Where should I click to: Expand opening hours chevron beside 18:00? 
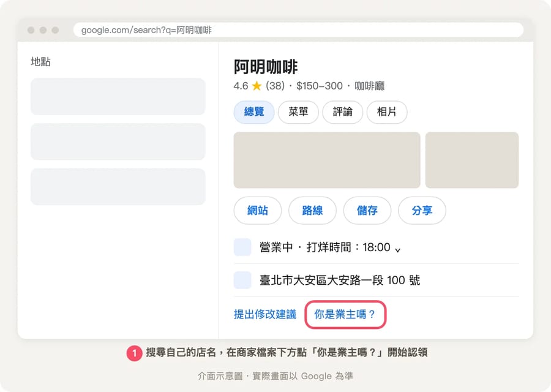tap(398, 250)
